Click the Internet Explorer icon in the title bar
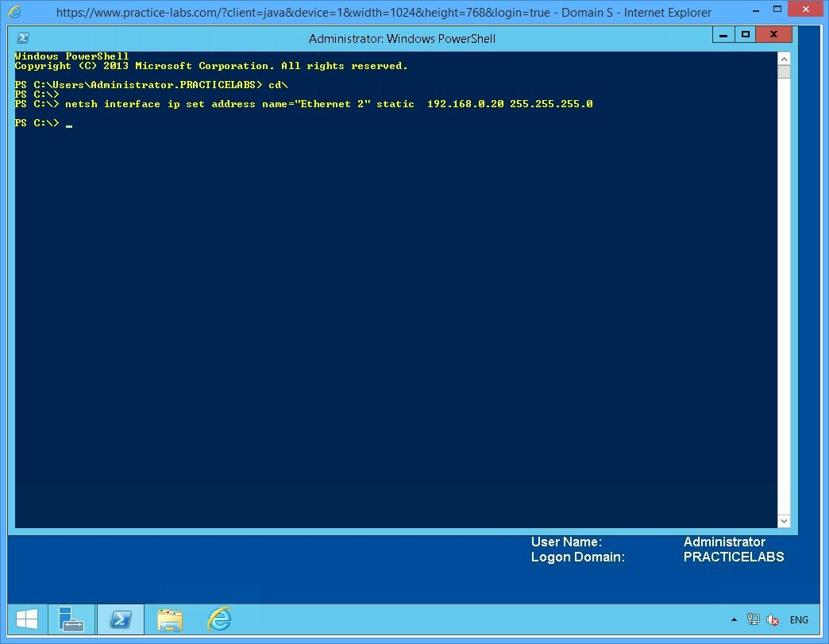 coord(12,12)
